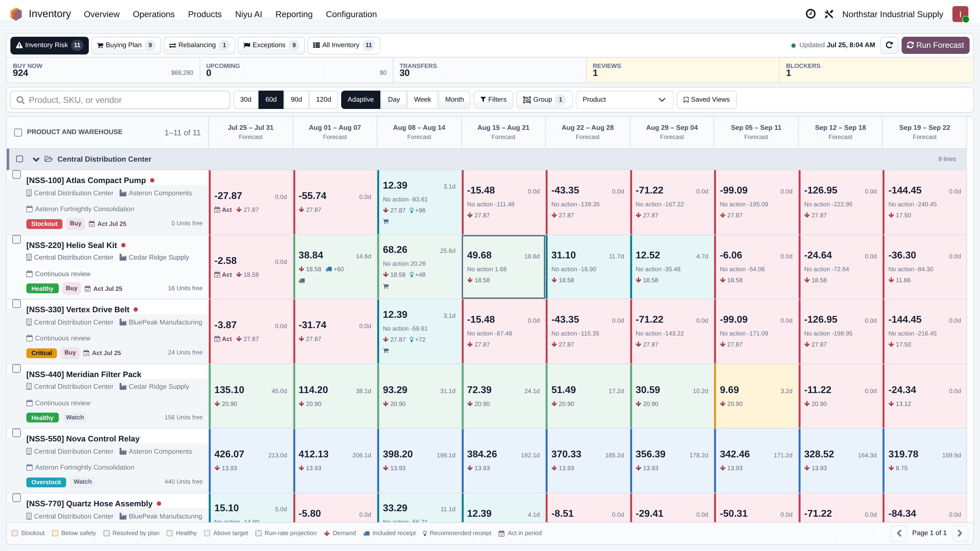Click calendar icon beside Act Jul 25 for NSS-100
980x551 pixels.
coord(92,223)
